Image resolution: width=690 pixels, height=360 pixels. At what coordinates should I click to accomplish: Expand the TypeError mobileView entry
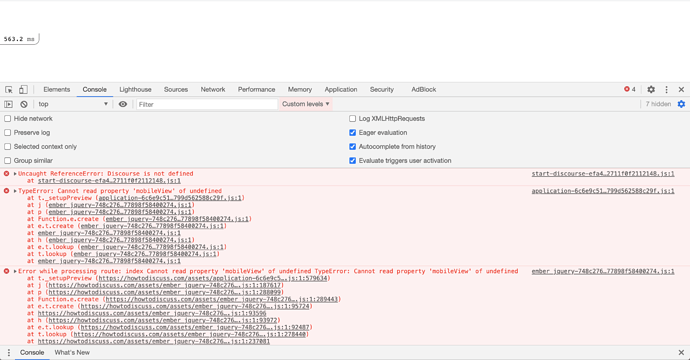(15, 191)
